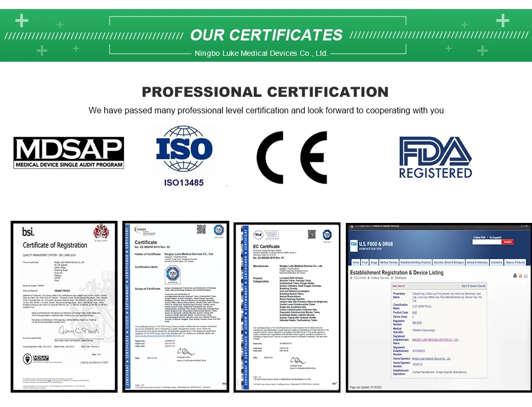Click the Follow FDA link

pyautogui.click(x=479, y=237)
